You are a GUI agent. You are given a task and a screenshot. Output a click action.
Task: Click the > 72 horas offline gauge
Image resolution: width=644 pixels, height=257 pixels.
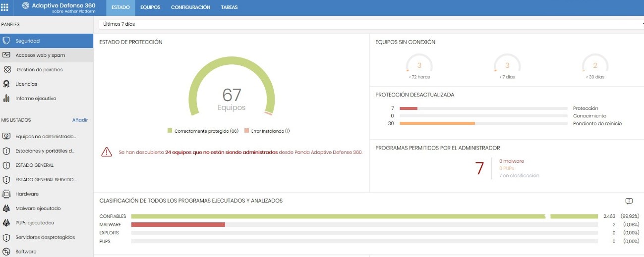pos(419,66)
